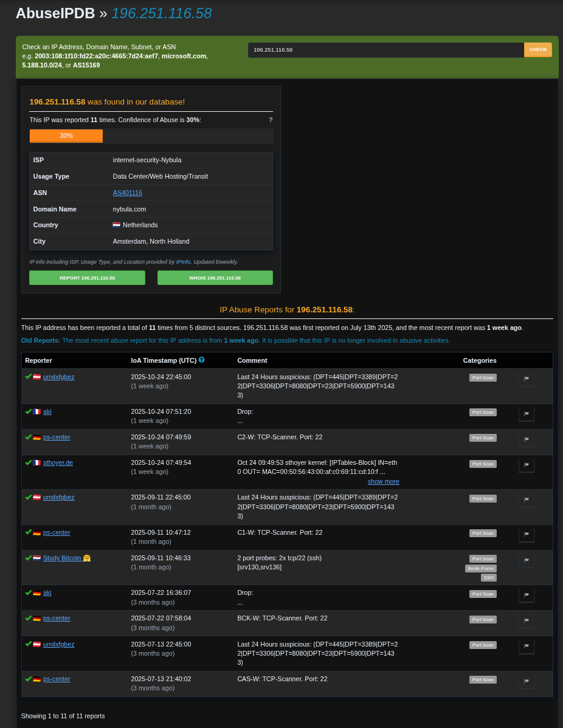
Task: Flag the sthoyer.de report row
Action: (526, 465)
